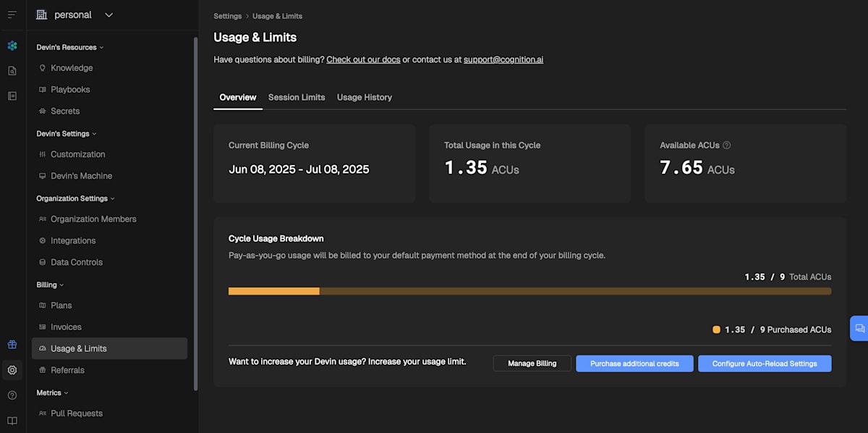The height and width of the screenshot is (433, 868).
Task: Click the info icon next to Available ACUs
Action: tap(727, 145)
